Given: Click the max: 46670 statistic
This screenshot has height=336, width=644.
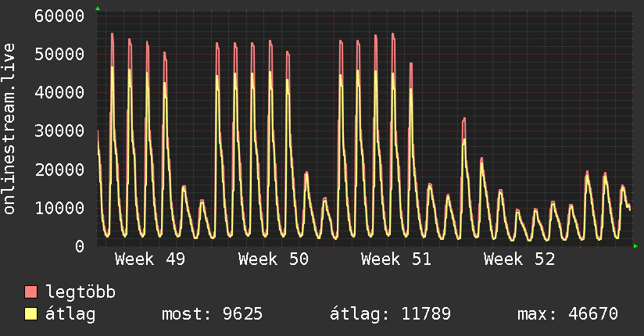Looking at the screenshot, I should point(567,314).
